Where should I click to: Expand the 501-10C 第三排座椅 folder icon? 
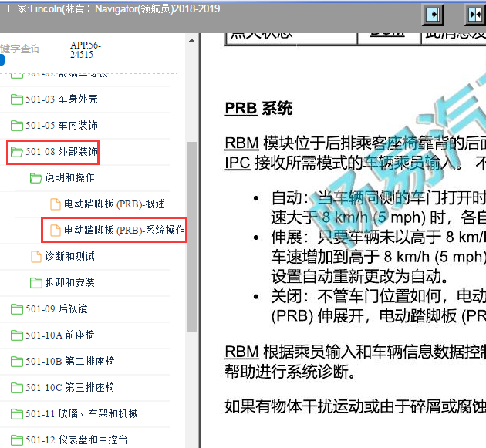[x=17, y=388]
